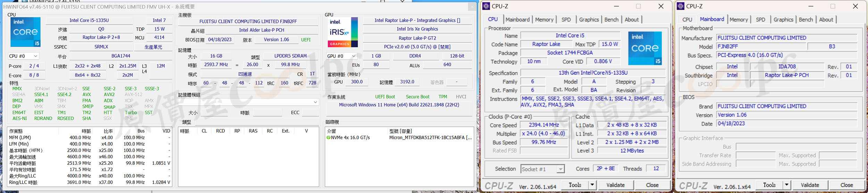The image size is (868, 193).
Task: Click the 型號 [容量] drive column header
Action: (x=401, y=131)
